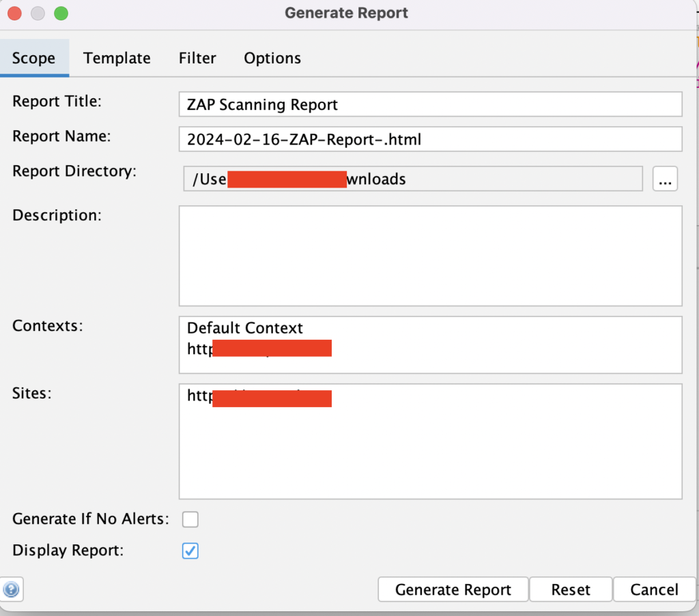699x616 pixels.
Task: Select the Options tab
Action: (x=272, y=58)
